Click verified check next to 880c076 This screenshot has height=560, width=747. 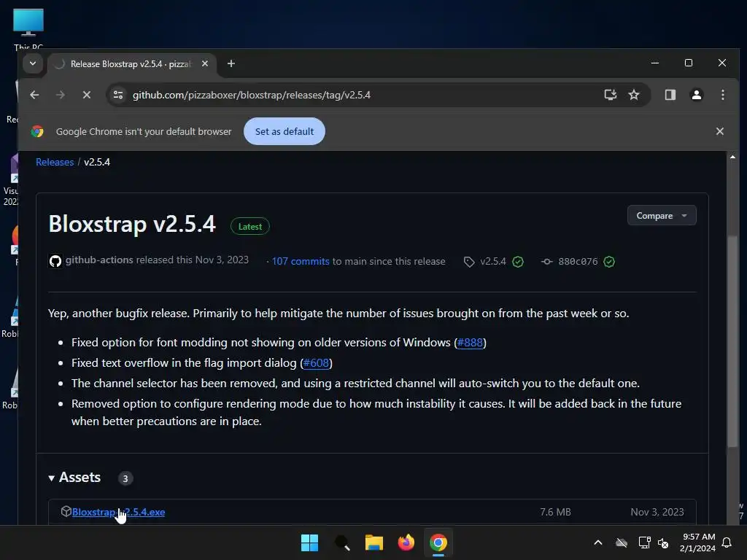point(609,262)
